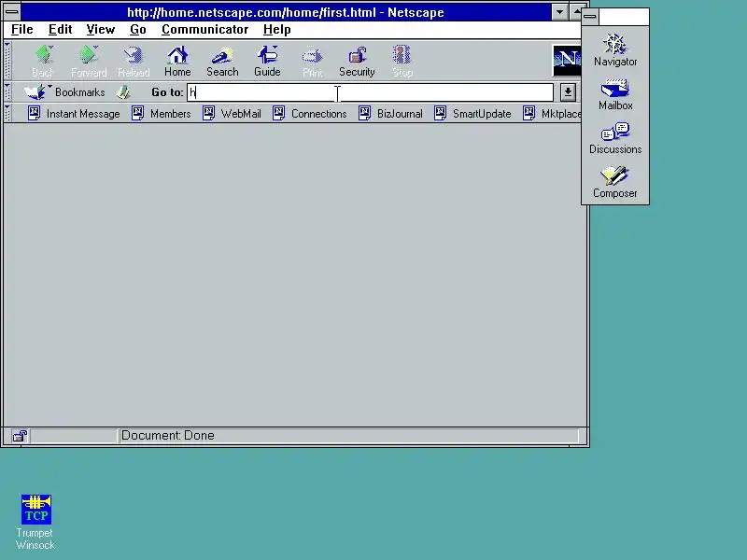Click the Netscape N logo
747x560 pixels.
click(567, 61)
